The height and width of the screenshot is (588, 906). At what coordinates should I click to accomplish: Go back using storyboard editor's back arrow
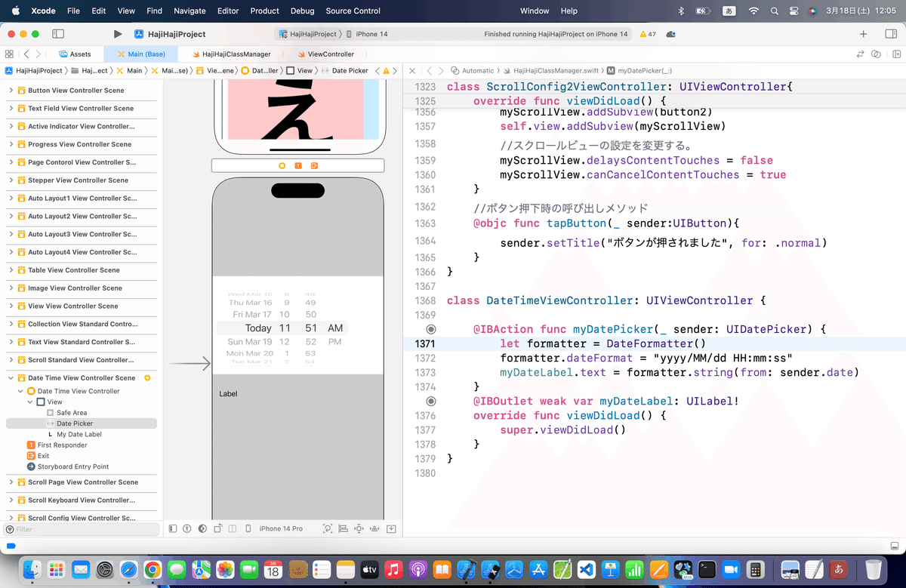(27, 54)
